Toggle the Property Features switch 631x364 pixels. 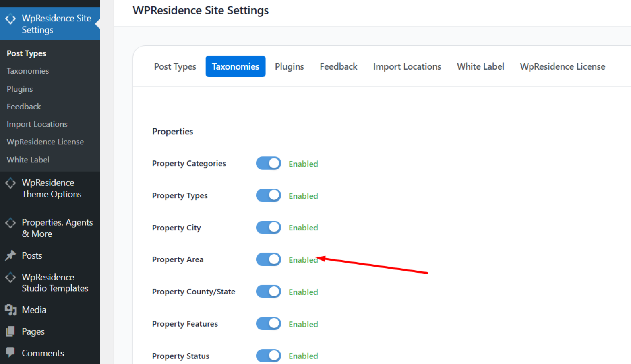pos(269,324)
